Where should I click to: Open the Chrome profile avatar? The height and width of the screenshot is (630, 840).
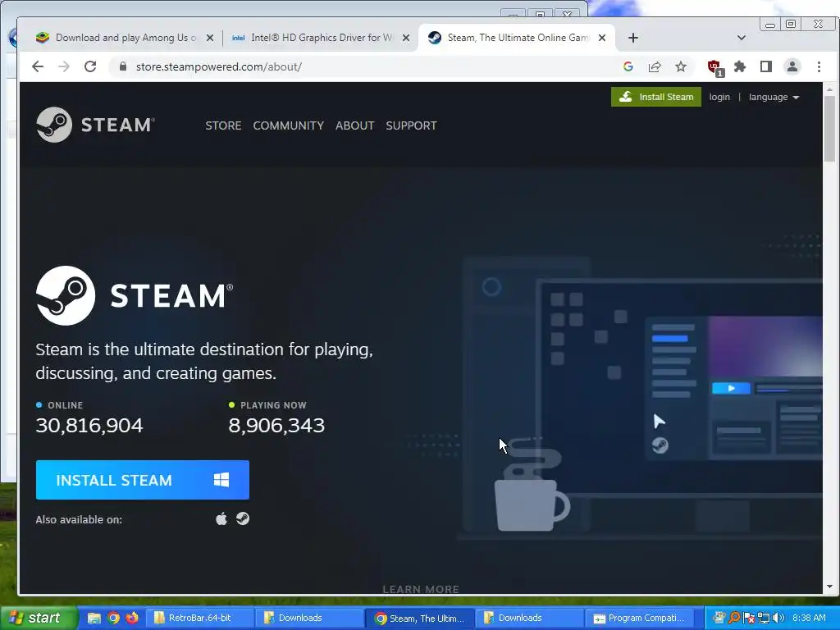click(x=792, y=66)
